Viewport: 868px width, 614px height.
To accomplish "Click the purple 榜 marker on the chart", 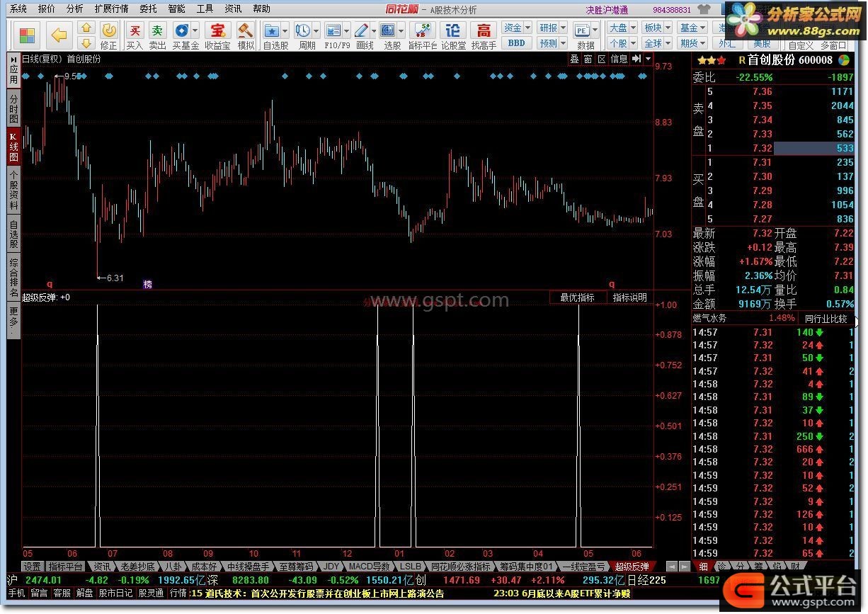I will pyautogui.click(x=148, y=285).
